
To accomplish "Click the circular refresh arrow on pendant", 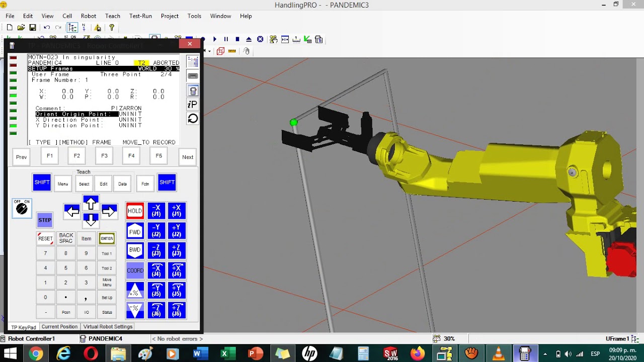I will (193, 119).
